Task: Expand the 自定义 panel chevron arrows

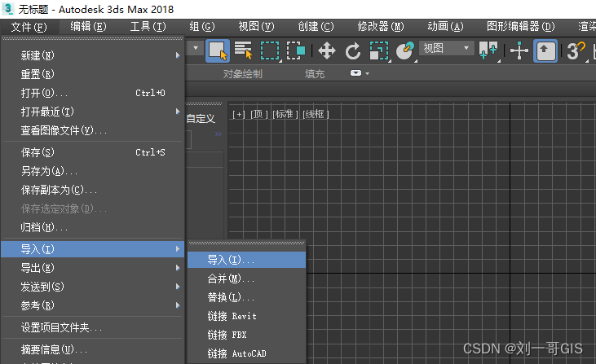Action: [219, 134]
